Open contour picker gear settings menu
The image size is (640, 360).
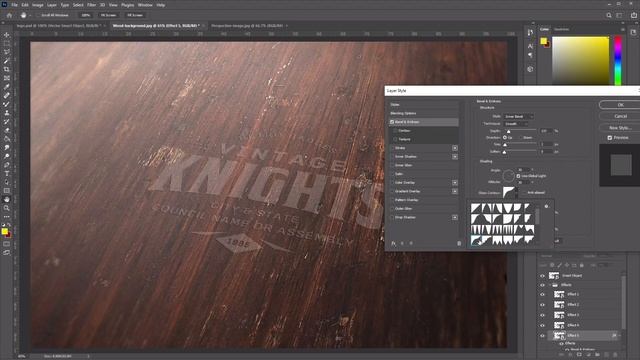[547, 207]
